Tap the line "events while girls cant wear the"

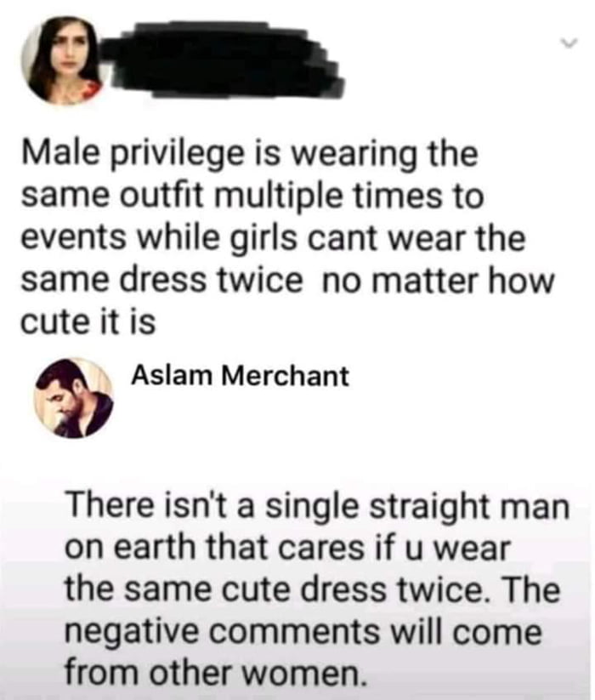click(x=271, y=236)
